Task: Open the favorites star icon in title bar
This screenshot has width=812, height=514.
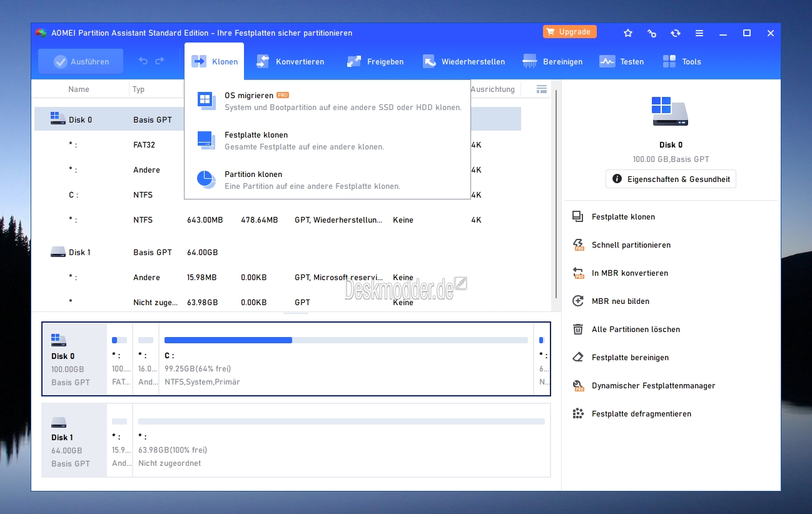Action: pos(628,33)
